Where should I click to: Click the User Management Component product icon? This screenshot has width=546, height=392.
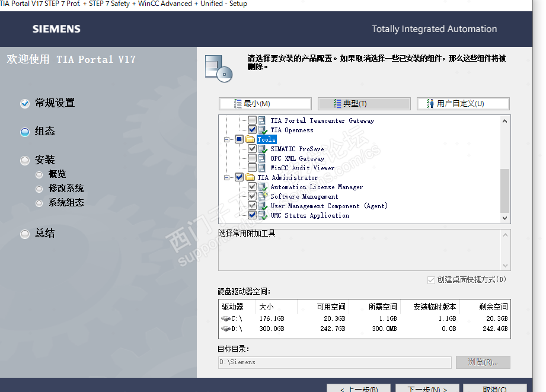pos(263,206)
